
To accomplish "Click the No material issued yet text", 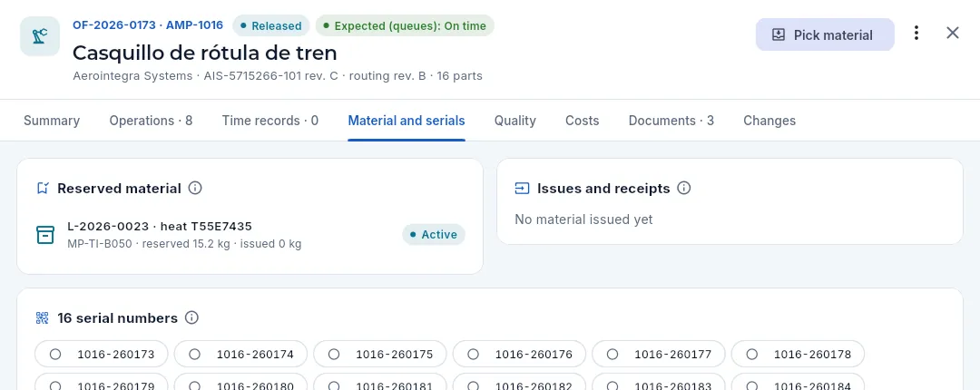I will click(x=583, y=219).
